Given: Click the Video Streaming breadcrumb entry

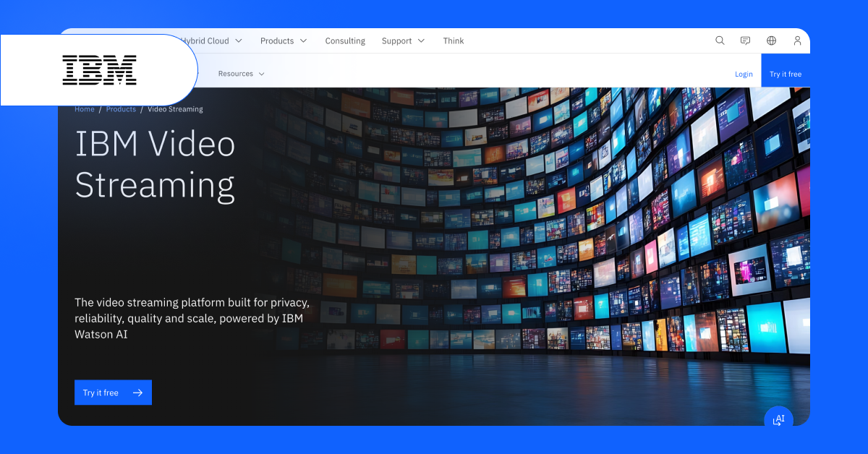Looking at the screenshot, I should [x=174, y=108].
